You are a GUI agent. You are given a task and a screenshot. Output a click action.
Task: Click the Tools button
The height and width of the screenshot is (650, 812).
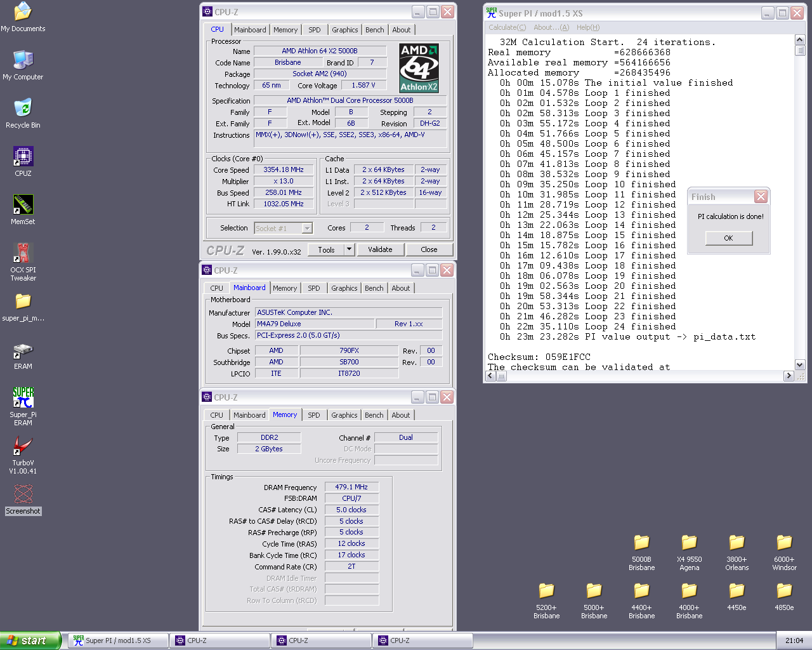coord(326,249)
